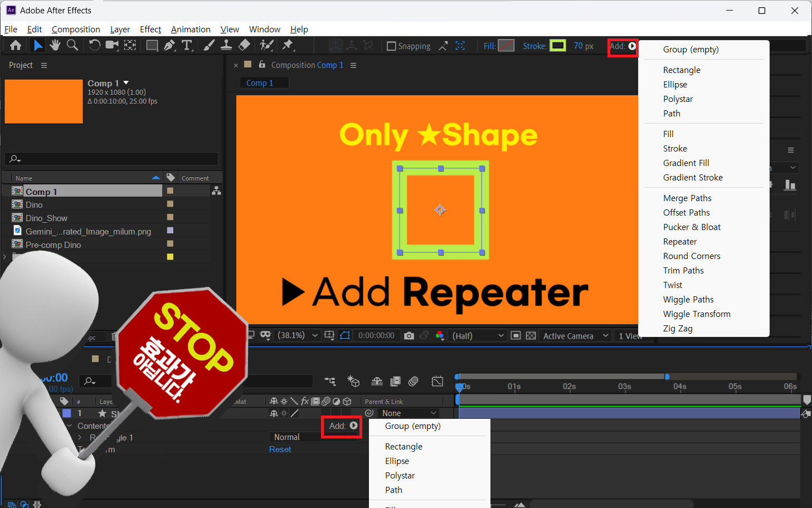Open the Active Camera view dropdown
This screenshot has height=508, width=812.
click(x=576, y=335)
